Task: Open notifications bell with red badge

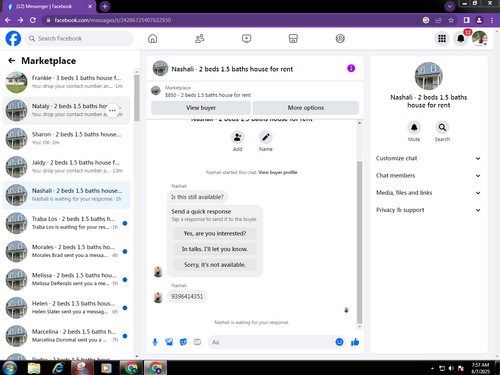Action: tap(461, 39)
